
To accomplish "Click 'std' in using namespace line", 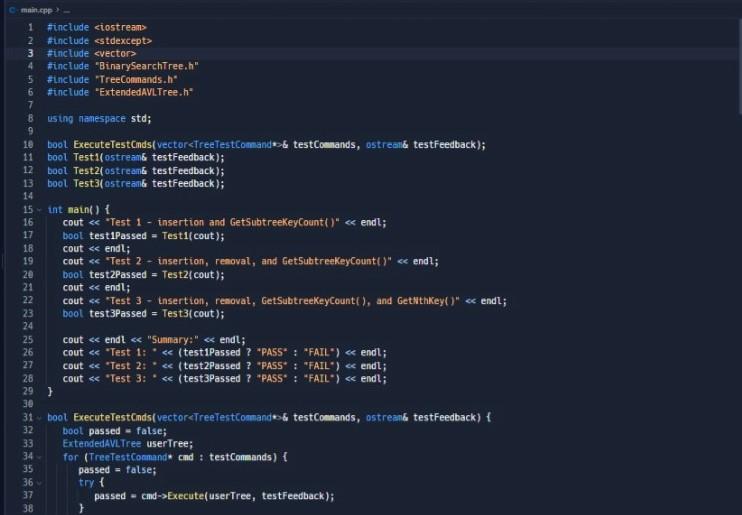I will (139, 118).
